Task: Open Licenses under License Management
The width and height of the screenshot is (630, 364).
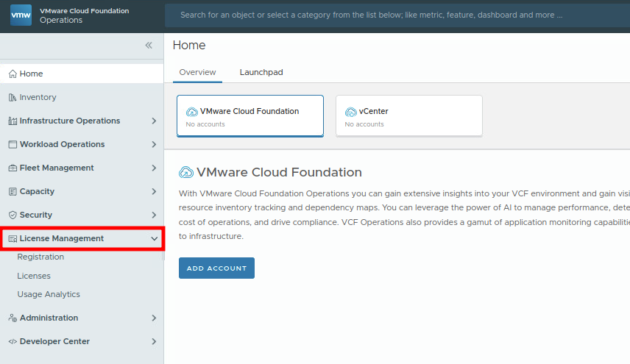Action: coord(34,276)
